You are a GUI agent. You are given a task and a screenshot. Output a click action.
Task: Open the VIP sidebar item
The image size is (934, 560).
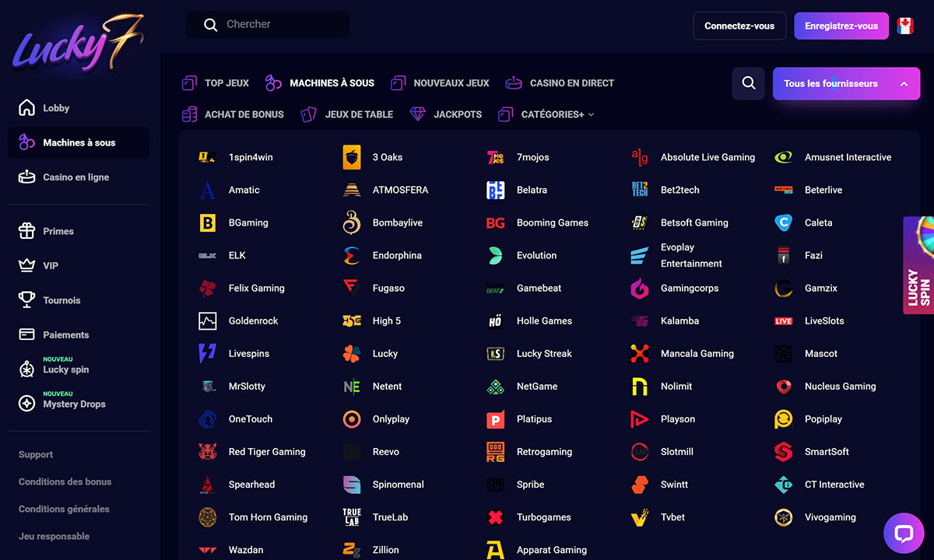(51, 266)
